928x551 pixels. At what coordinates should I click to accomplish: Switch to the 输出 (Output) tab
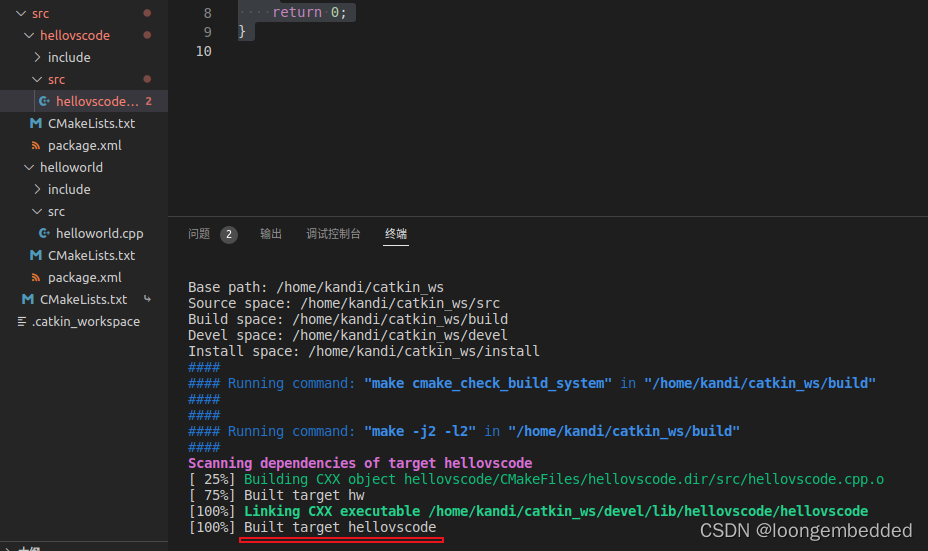point(271,234)
